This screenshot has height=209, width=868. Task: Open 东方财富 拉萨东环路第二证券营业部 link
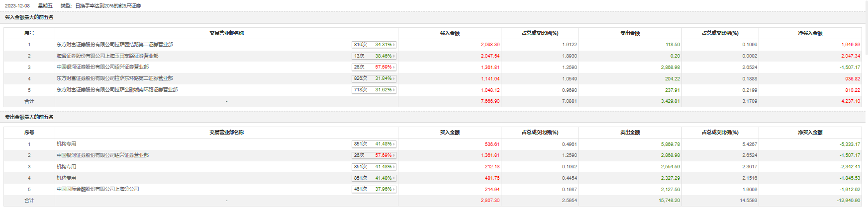tap(114, 78)
